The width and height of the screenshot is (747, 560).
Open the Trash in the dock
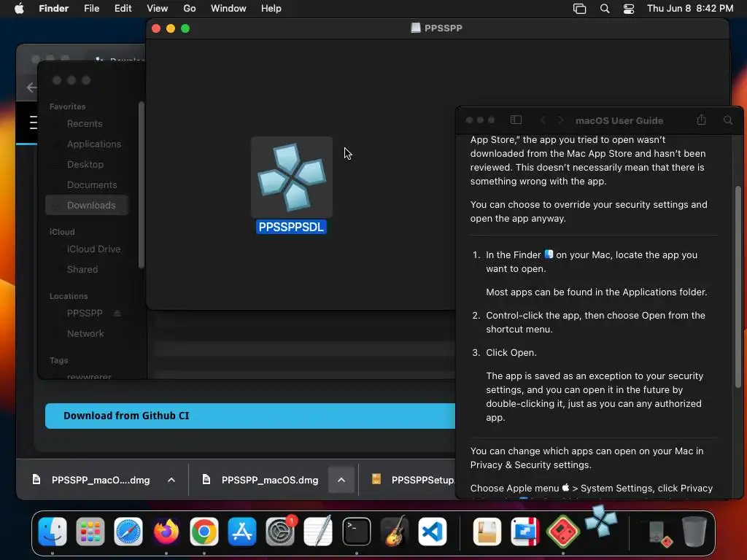[694, 531]
